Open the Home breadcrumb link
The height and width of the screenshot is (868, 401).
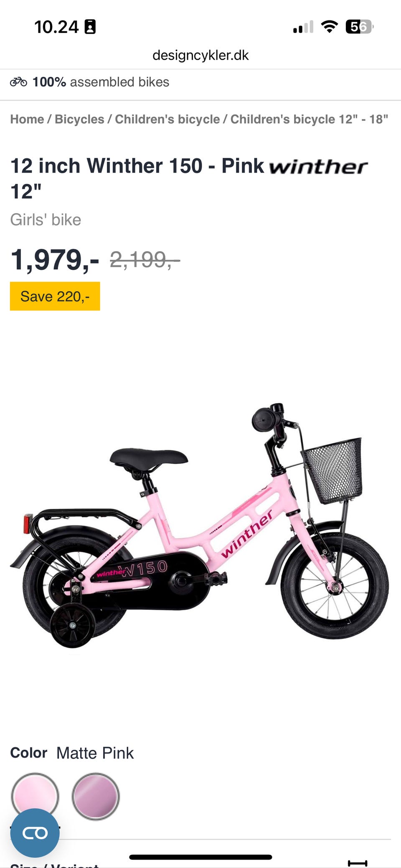point(27,119)
